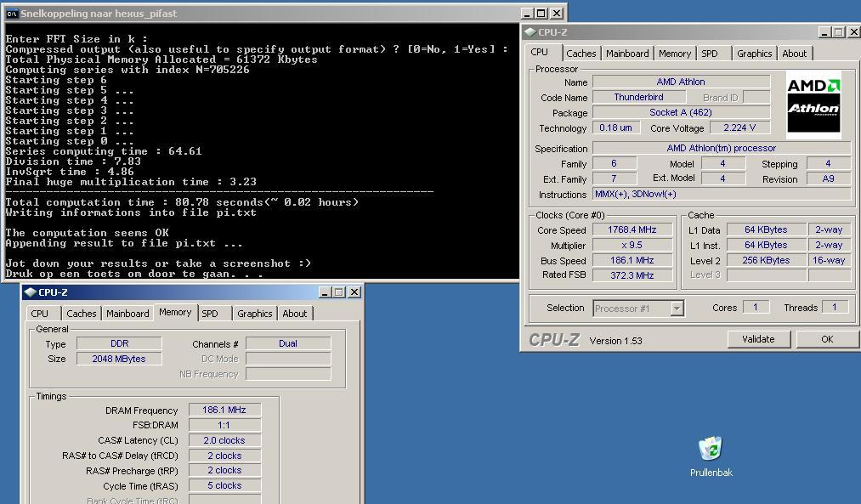Click the CAS# Latency value 2.0 clocks
861x504 pixels.
click(x=224, y=441)
